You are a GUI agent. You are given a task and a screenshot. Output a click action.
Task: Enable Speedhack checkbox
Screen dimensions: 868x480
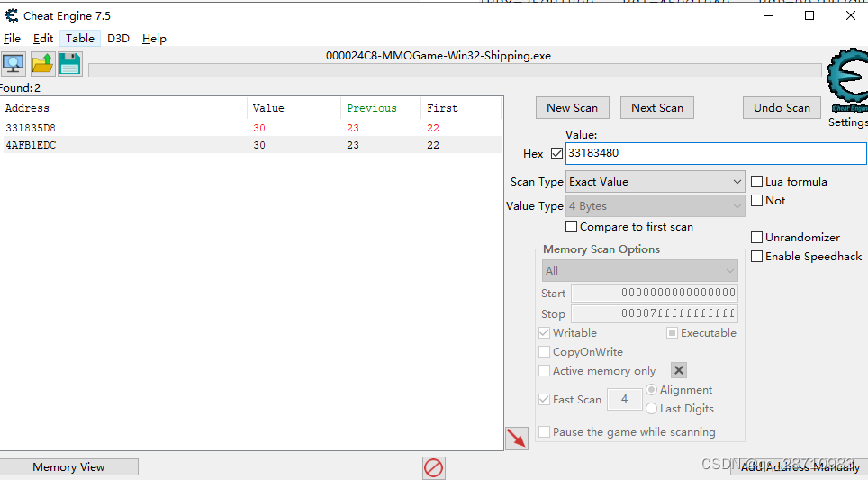(756, 257)
